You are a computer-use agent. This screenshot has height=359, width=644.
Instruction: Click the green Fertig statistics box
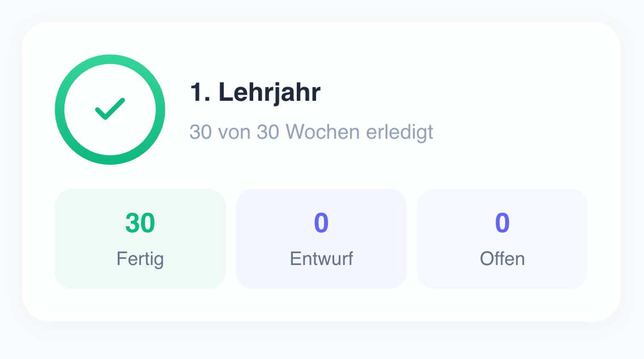[x=140, y=238]
